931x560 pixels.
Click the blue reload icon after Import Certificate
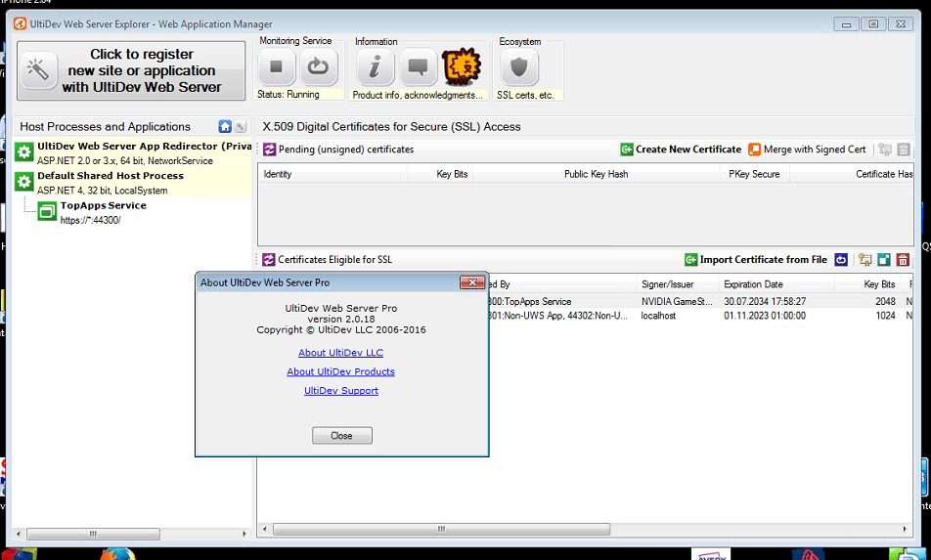(x=841, y=260)
